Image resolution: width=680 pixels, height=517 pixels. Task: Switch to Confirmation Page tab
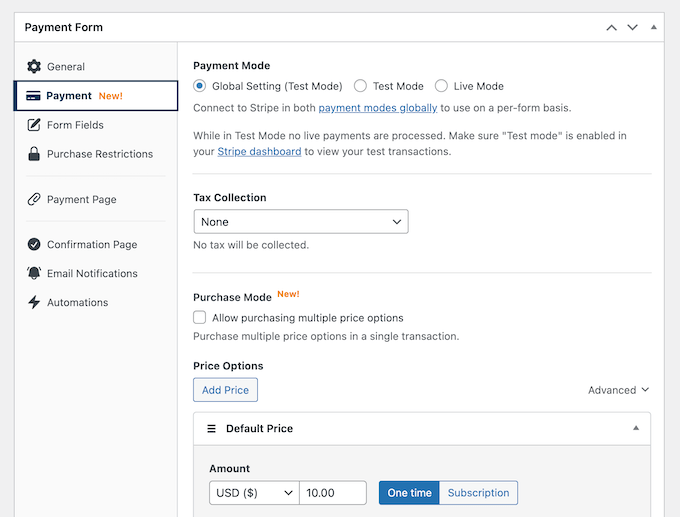[x=95, y=245]
